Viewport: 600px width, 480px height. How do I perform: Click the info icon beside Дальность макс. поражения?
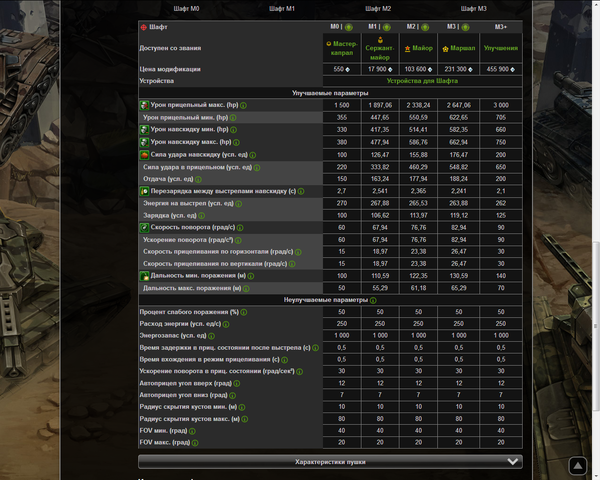tap(246, 289)
